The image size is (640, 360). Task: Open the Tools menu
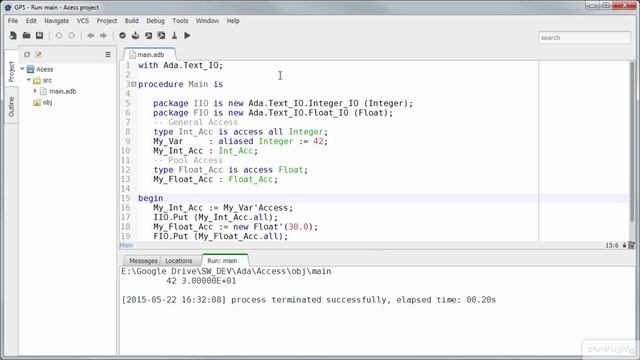tap(180, 21)
